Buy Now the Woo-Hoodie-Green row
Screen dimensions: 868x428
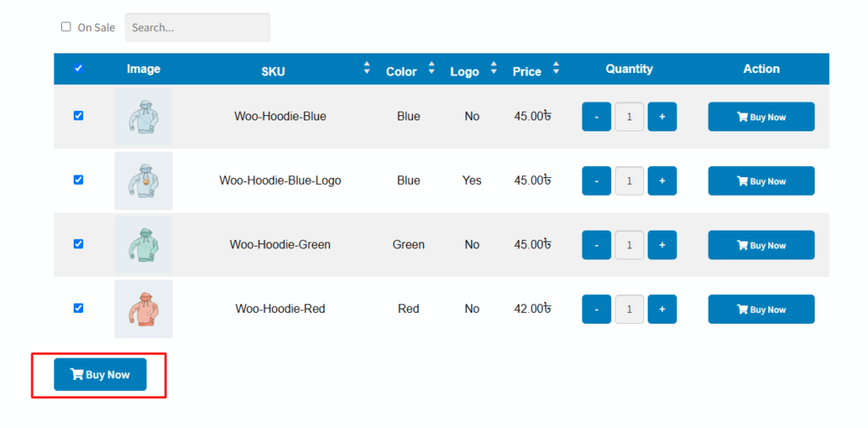click(761, 245)
